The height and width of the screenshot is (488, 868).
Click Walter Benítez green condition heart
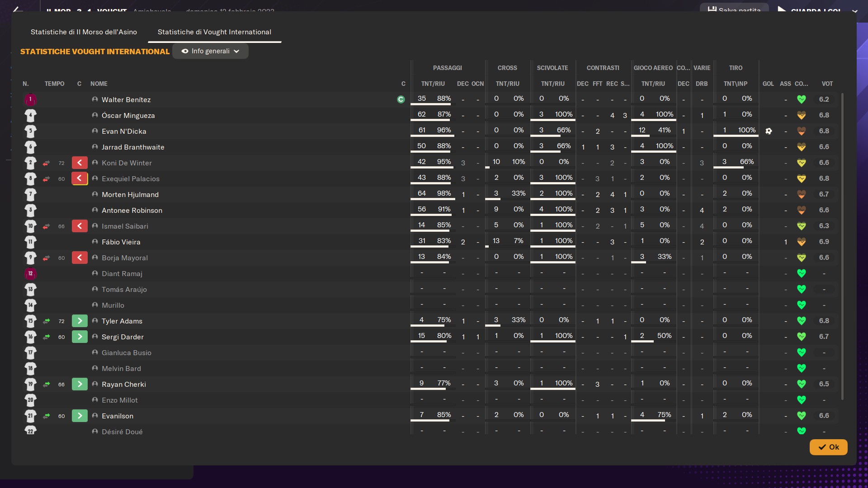801,99
